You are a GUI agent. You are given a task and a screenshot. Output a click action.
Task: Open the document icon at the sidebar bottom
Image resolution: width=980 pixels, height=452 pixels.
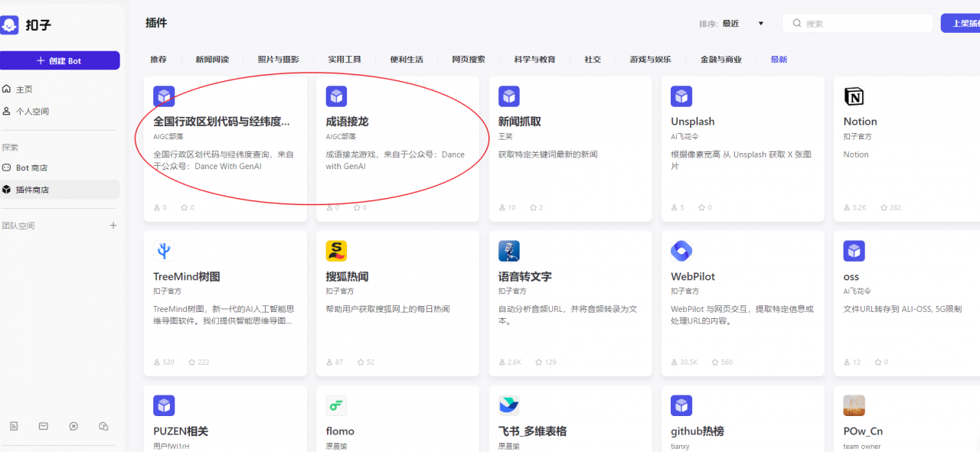[14, 426]
